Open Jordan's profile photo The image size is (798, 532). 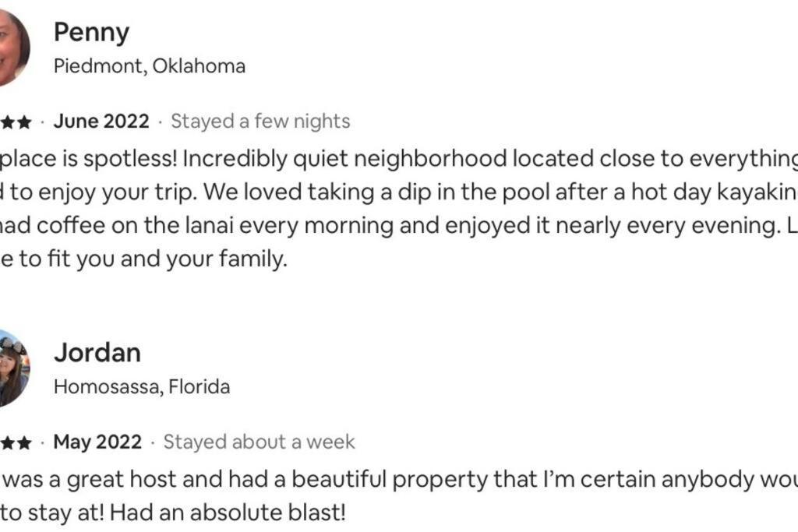[14, 368]
